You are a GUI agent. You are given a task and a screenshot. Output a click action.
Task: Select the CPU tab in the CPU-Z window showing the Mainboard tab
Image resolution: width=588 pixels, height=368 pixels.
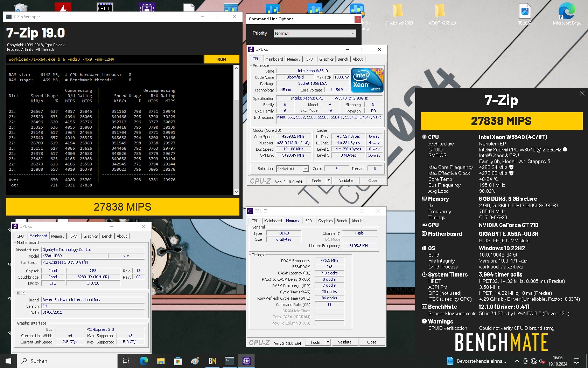pyautogui.click(x=20, y=236)
